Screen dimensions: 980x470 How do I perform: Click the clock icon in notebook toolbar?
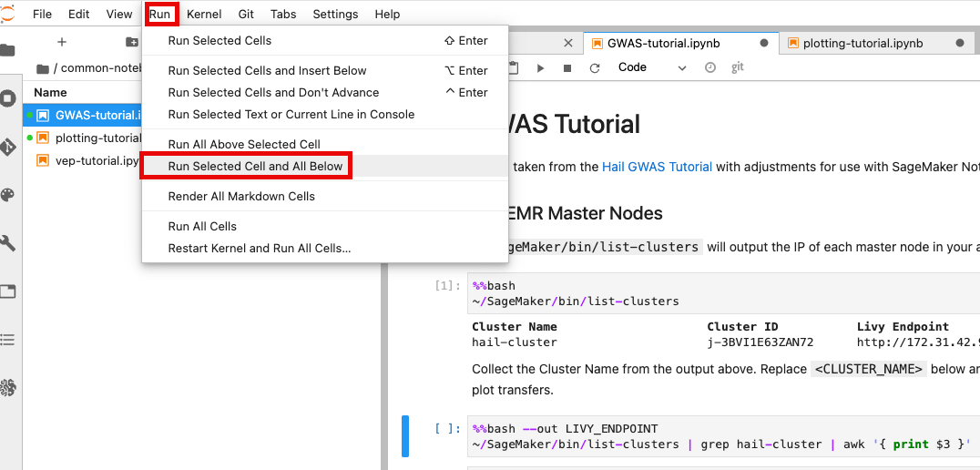click(x=710, y=67)
